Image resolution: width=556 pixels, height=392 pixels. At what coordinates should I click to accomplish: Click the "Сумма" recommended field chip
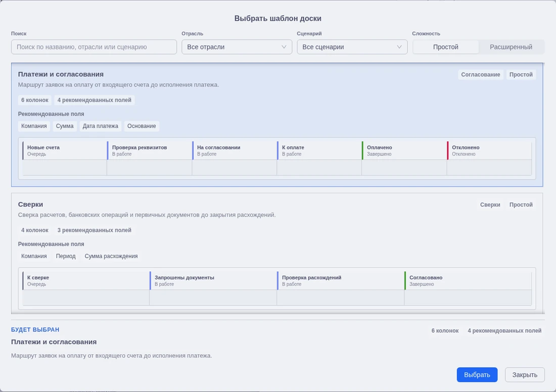coord(65,126)
